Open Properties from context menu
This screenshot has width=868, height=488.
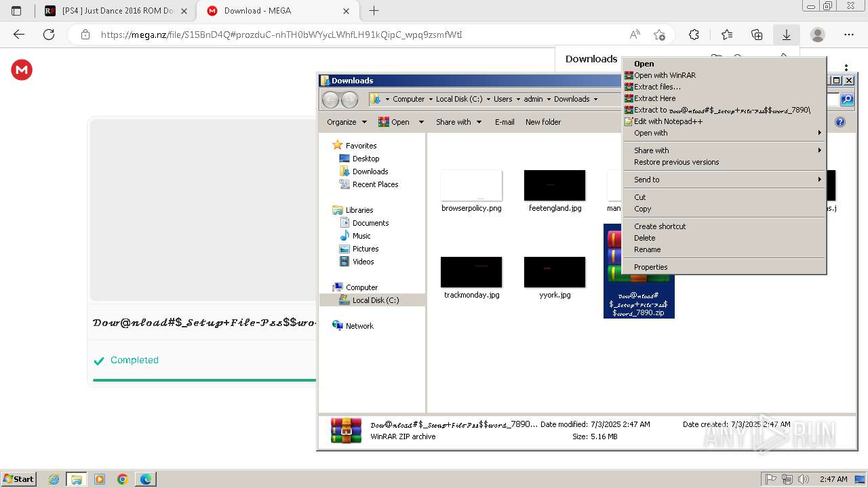(724, 267)
